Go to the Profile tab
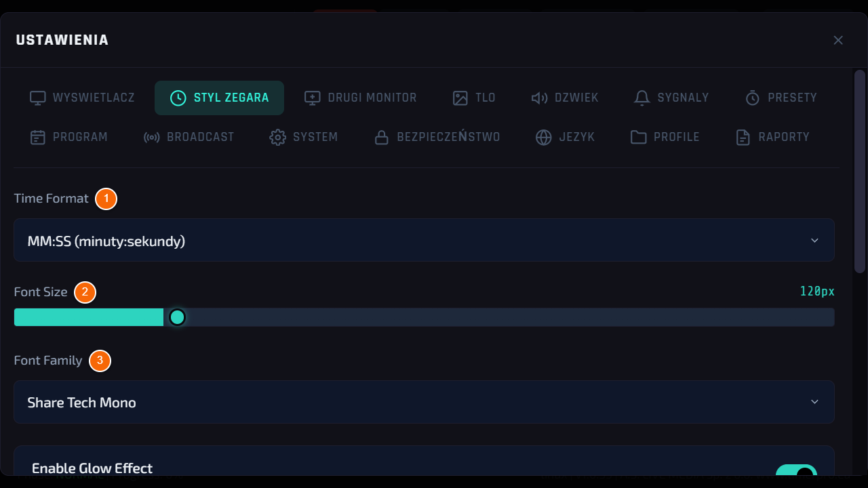Screen dimensions: 868x488 click(665, 137)
